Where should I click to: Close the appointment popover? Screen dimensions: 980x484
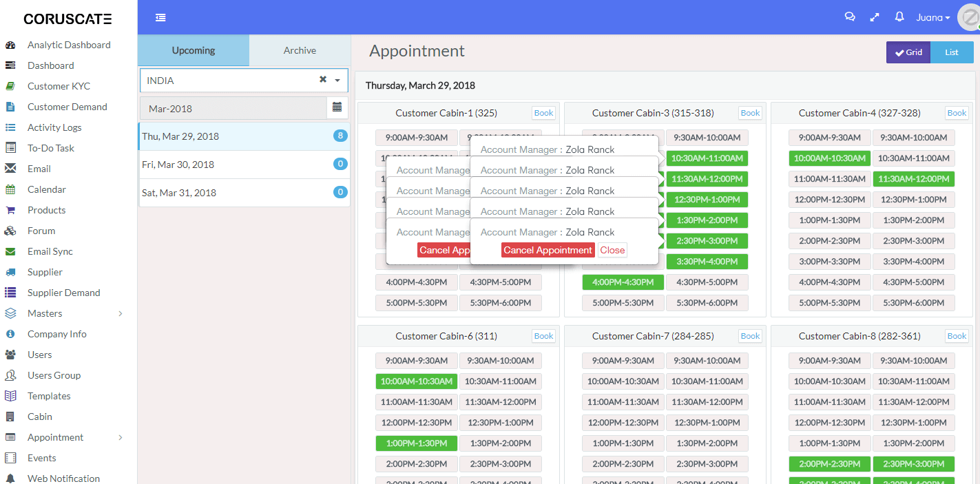point(612,250)
